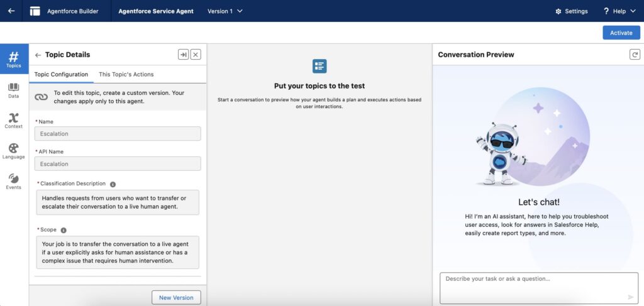Viewport: 644px width, 306px height.
Task: Go back using the top-left arrow
Action: (11, 11)
